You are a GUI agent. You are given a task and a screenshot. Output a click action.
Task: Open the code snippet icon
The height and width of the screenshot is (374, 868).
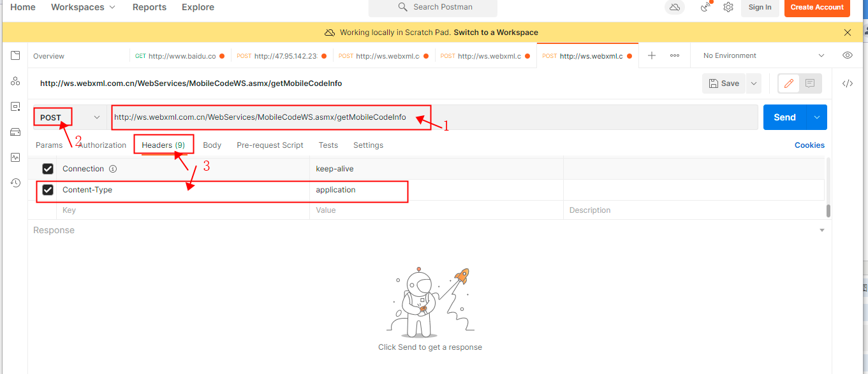pyautogui.click(x=848, y=83)
